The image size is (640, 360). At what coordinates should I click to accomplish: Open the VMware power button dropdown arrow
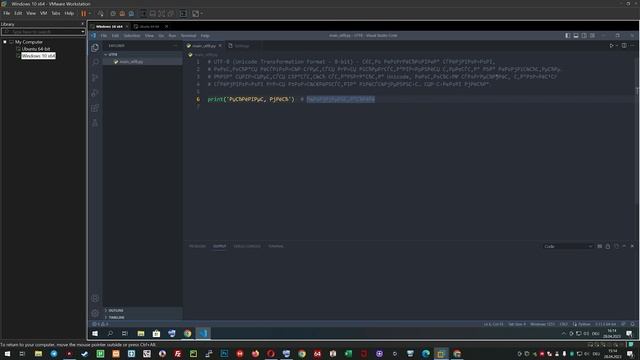tap(90, 13)
